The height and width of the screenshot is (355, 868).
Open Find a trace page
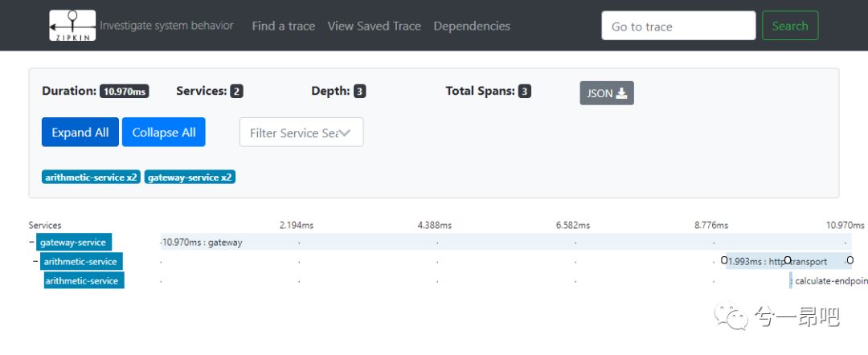pyautogui.click(x=283, y=26)
